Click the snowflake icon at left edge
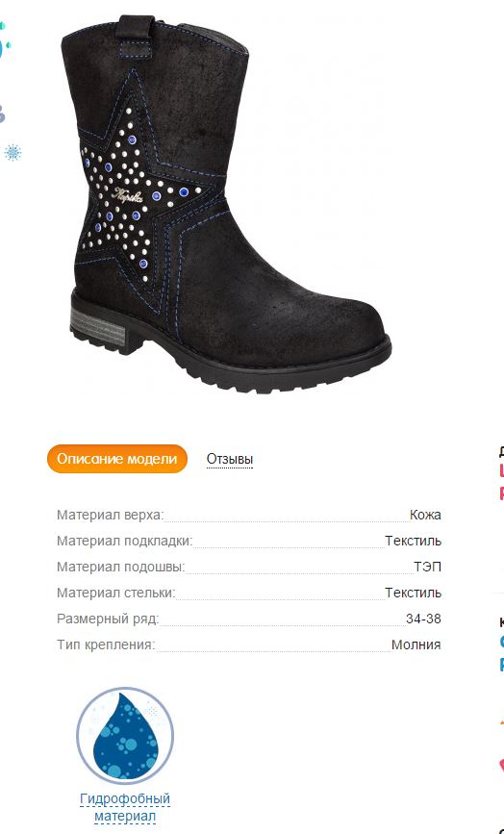This screenshot has width=504, height=834. coord(13,153)
